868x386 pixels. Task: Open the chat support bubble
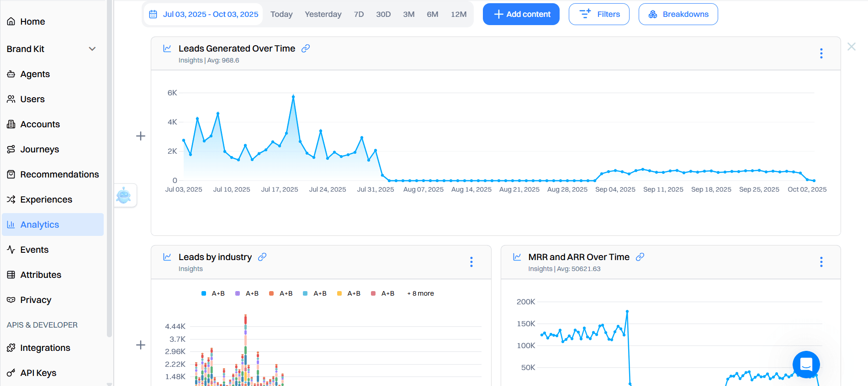pyautogui.click(x=806, y=364)
